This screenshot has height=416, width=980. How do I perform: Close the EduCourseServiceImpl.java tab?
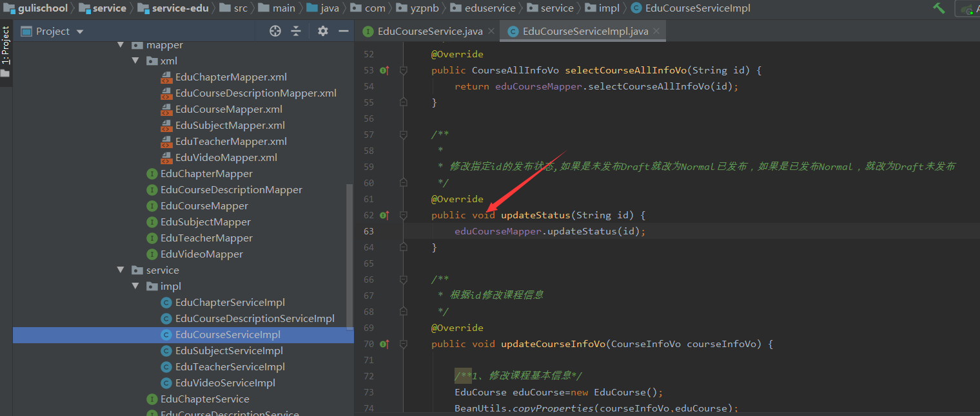point(657,31)
